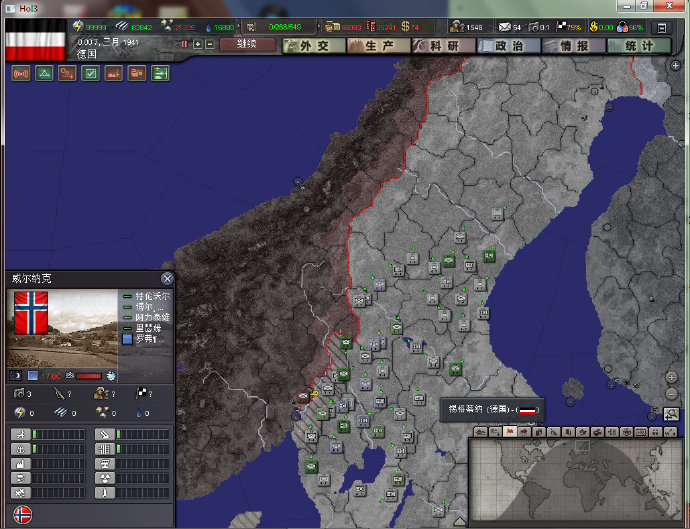Select the active red flag political map mode
The height and width of the screenshot is (529, 690).
tap(510, 432)
